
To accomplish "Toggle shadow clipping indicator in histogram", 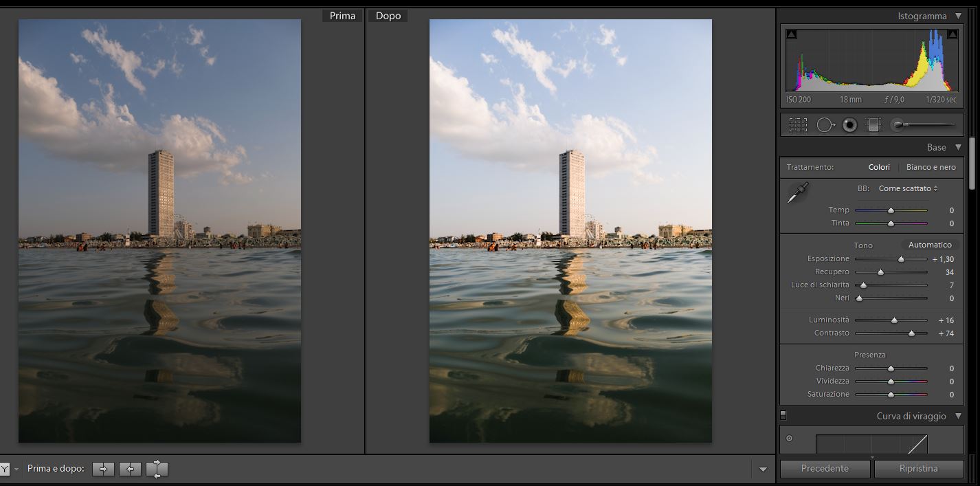I will [792, 34].
